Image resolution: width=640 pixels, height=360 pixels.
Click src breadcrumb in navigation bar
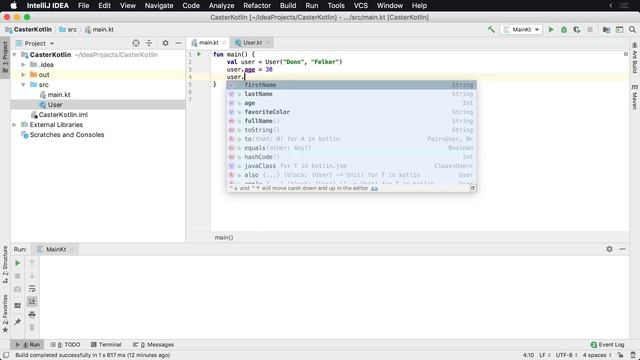click(x=68, y=29)
